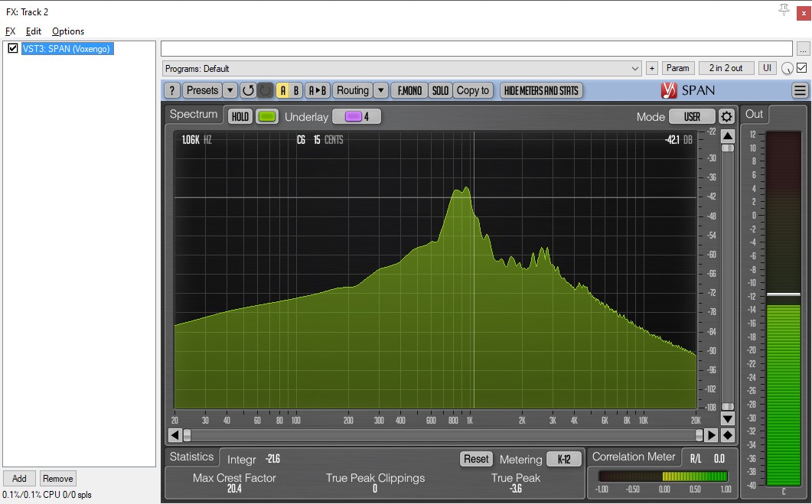Click the horizontal zoom scrollbar right handle
812x504 pixels.
pos(699,435)
